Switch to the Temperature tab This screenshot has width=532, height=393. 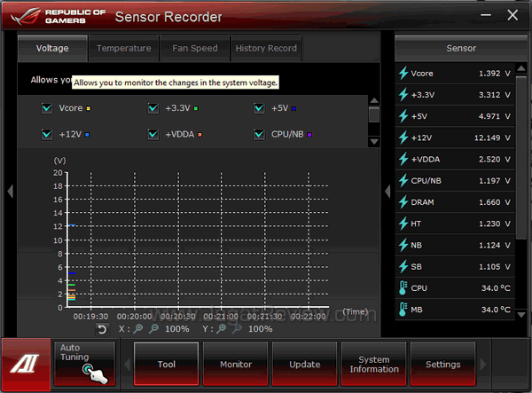pyautogui.click(x=123, y=49)
